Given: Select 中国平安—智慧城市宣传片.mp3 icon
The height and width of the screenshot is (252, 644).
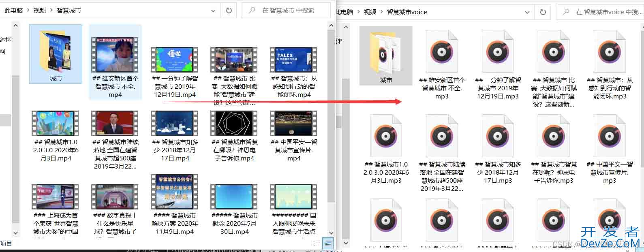Looking at the screenshot, I should (x=610, y=136).
